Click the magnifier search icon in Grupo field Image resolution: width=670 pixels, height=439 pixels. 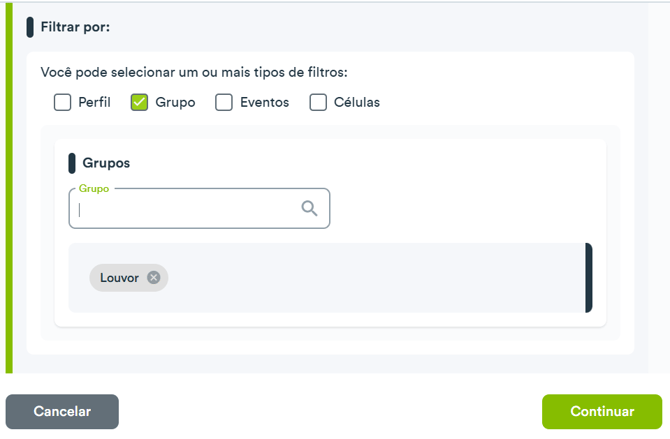point(309,209)
